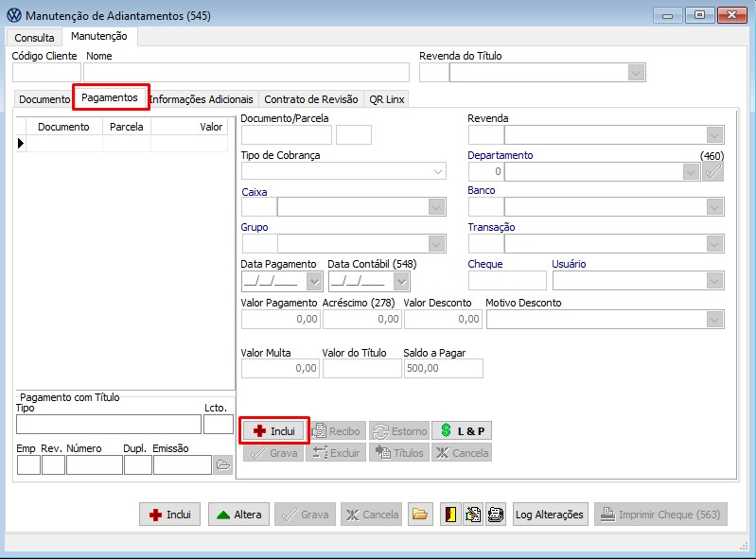Screen dimensions: 756x559
Task: Expand Departamento dropdown arrow
Action: [691, 171]
